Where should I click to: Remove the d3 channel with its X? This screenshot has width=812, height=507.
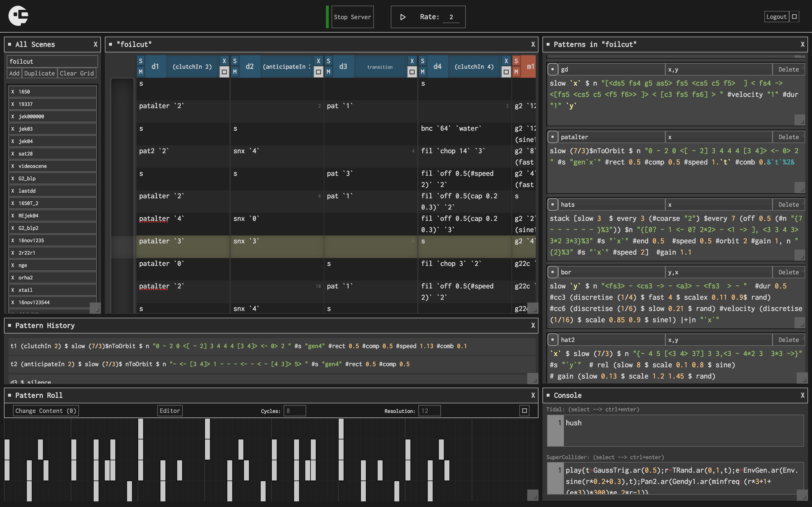(x=412, y=61)
